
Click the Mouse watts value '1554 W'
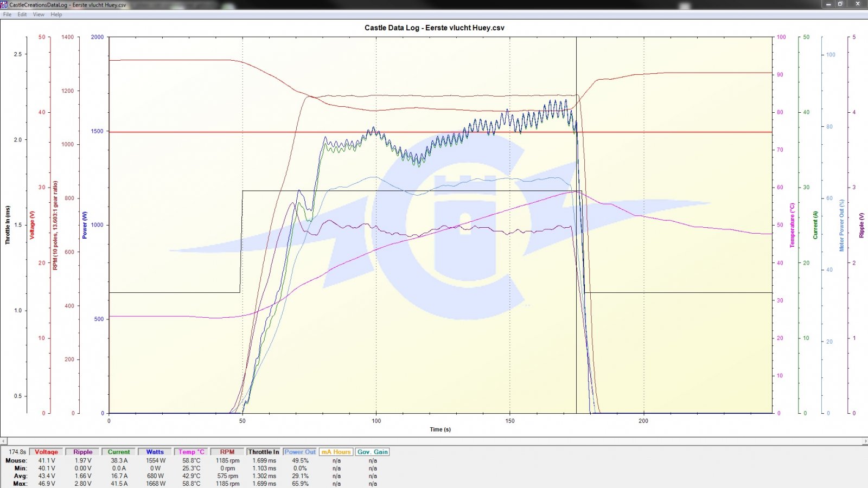156,460
